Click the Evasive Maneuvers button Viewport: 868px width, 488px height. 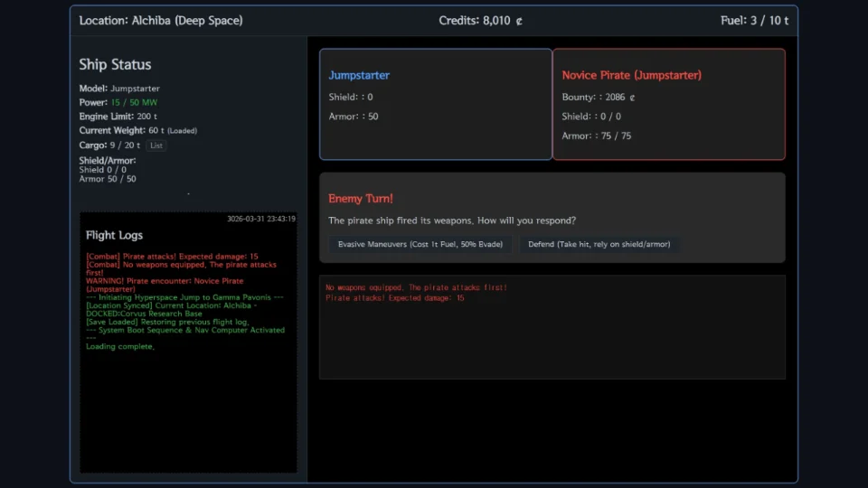tap(420, 244)
